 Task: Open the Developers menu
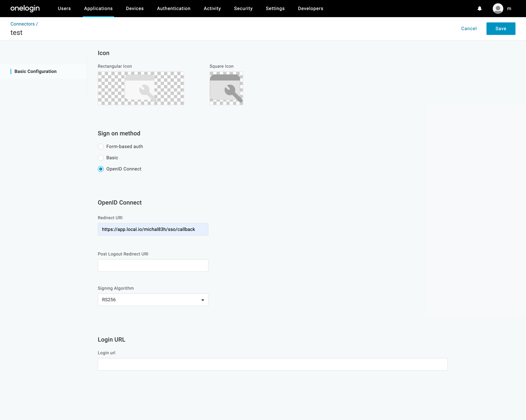click(x=310, y=9)
